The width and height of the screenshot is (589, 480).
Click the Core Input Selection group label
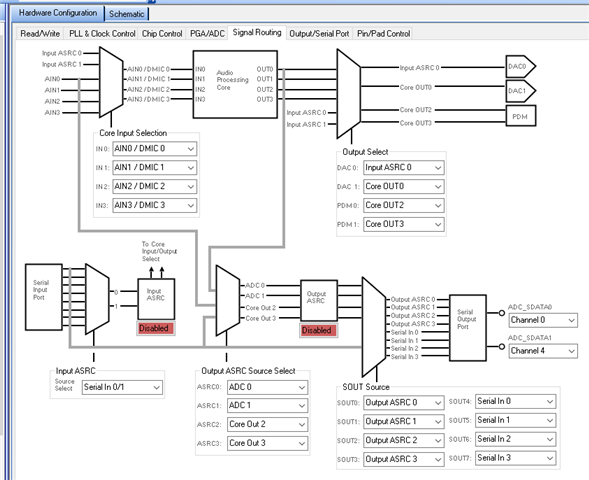[x=133, y=133]
